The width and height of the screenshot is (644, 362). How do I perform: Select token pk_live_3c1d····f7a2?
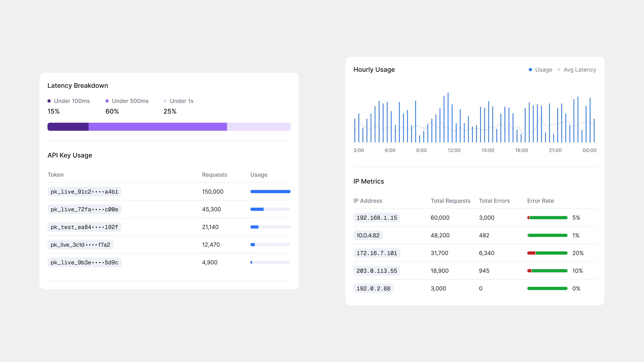(x=80, y=245)
